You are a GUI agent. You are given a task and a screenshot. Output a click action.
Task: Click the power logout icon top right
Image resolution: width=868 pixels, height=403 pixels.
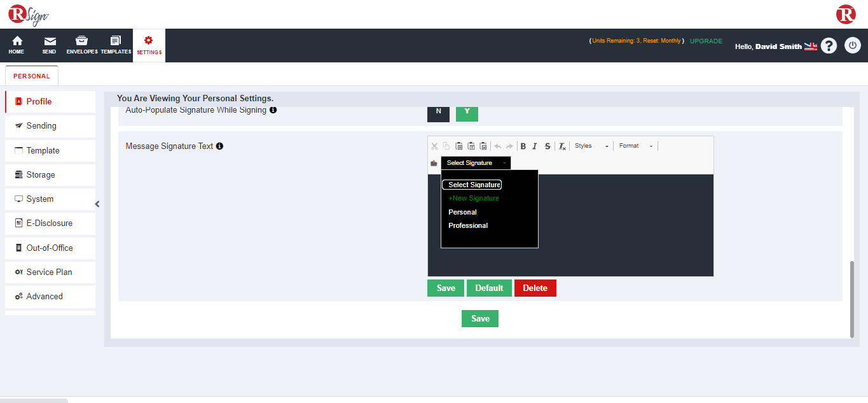point(852,45)
